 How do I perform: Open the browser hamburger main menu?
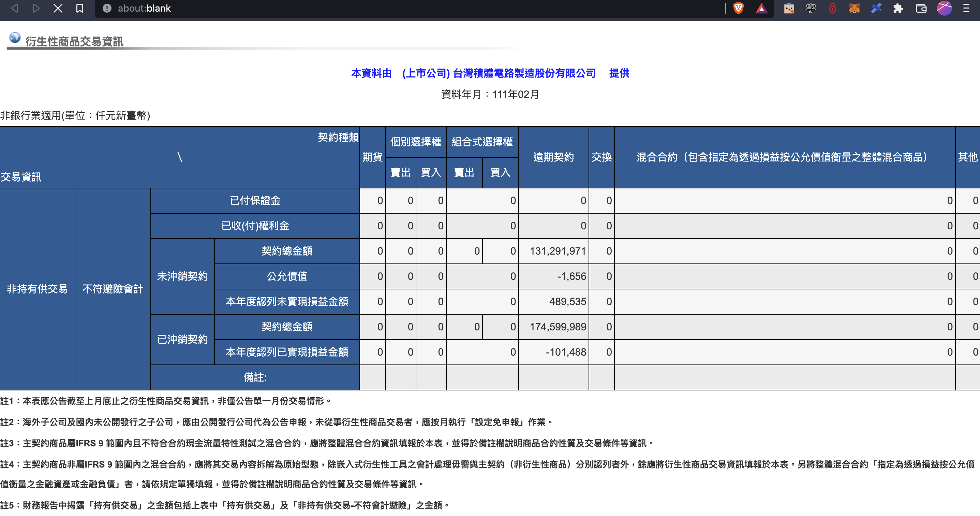click(x=966, y=8)
